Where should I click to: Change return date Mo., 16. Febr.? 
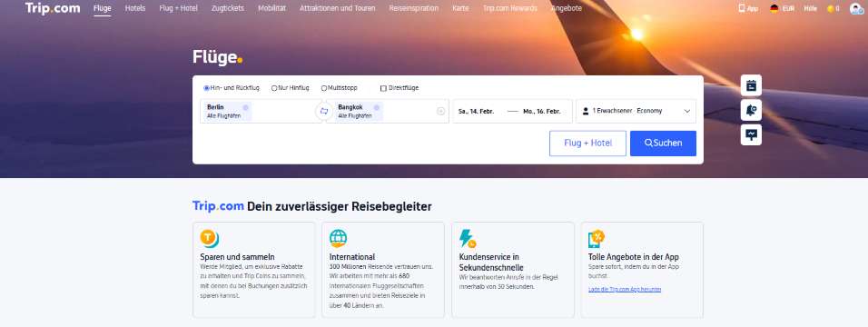[x=542, y=111]
